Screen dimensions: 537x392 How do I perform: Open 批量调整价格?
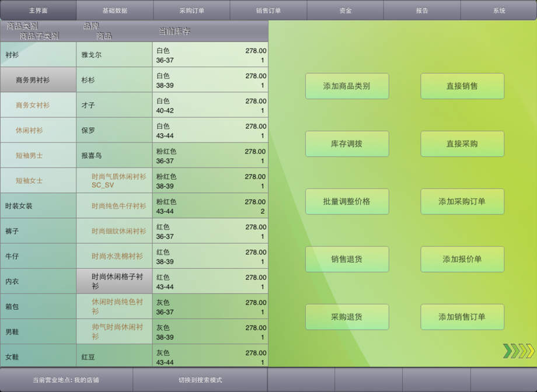point(347,202)
